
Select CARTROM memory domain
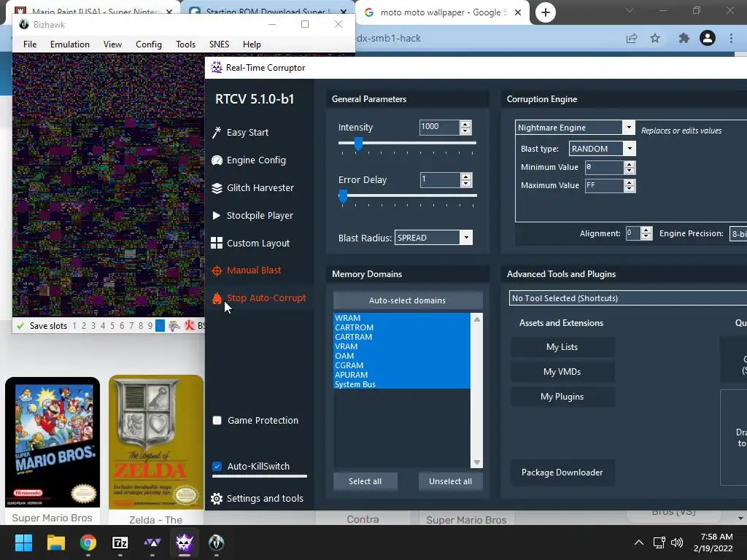click(x=402, y=327)
